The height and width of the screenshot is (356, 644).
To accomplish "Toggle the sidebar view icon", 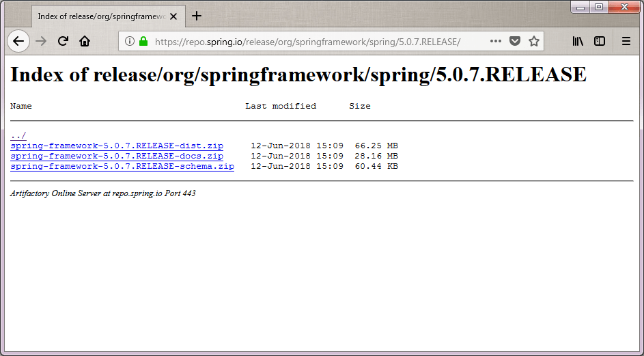I will 599,41.
